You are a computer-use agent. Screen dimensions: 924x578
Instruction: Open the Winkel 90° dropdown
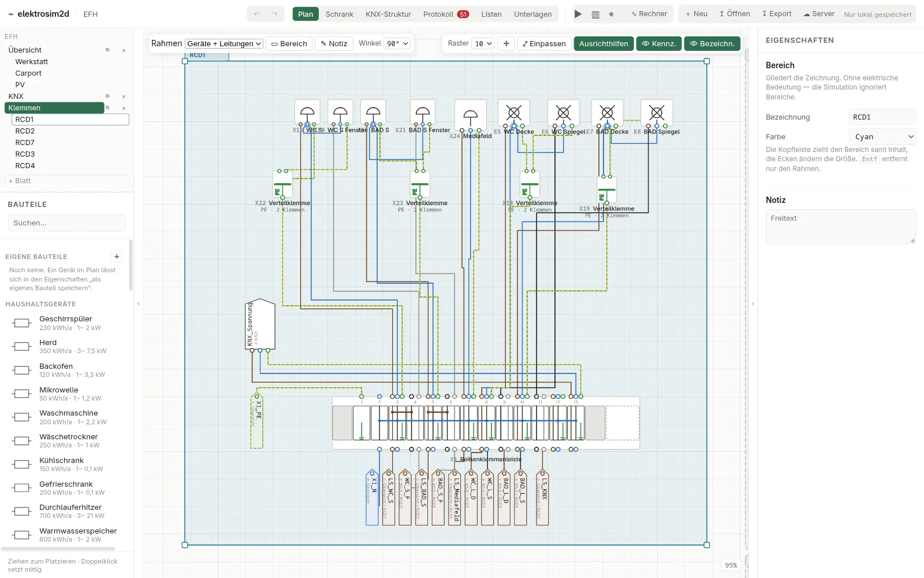397,43
